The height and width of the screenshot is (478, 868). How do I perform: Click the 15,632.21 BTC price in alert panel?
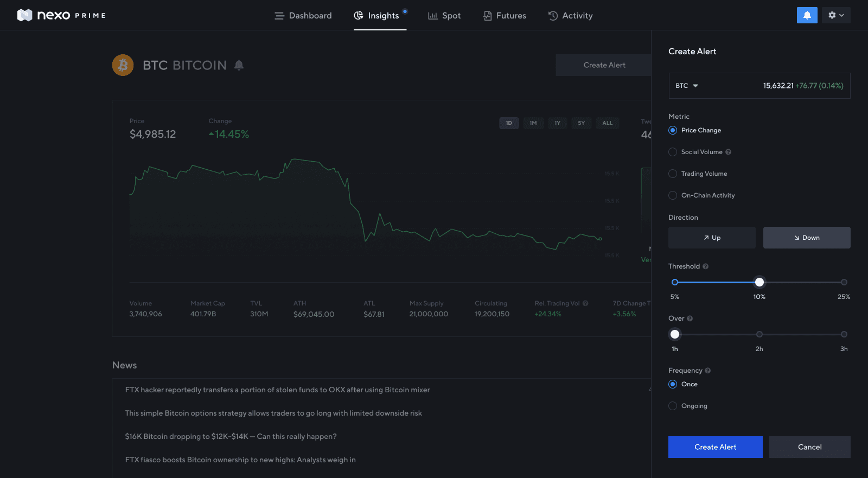778,86
